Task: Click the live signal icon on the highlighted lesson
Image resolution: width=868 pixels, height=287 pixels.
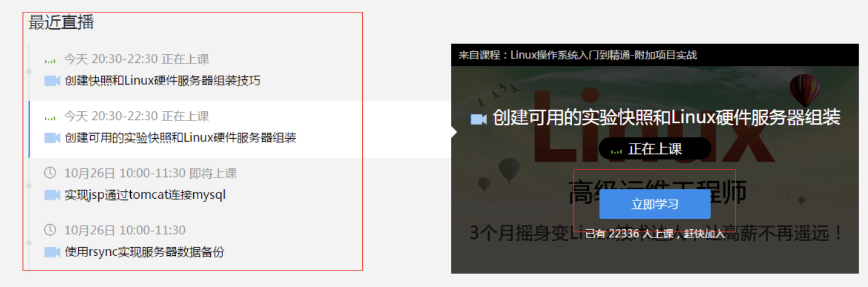Action: coord(50,117)
